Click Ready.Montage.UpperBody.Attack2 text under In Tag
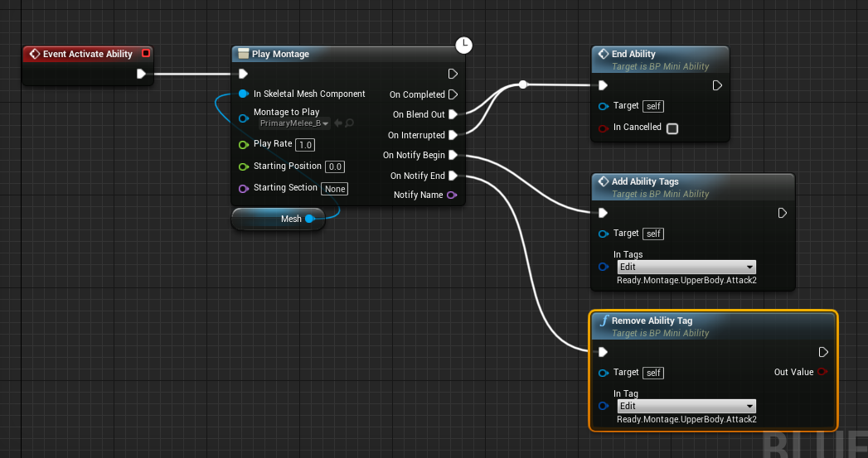 [x=686, y=419]
